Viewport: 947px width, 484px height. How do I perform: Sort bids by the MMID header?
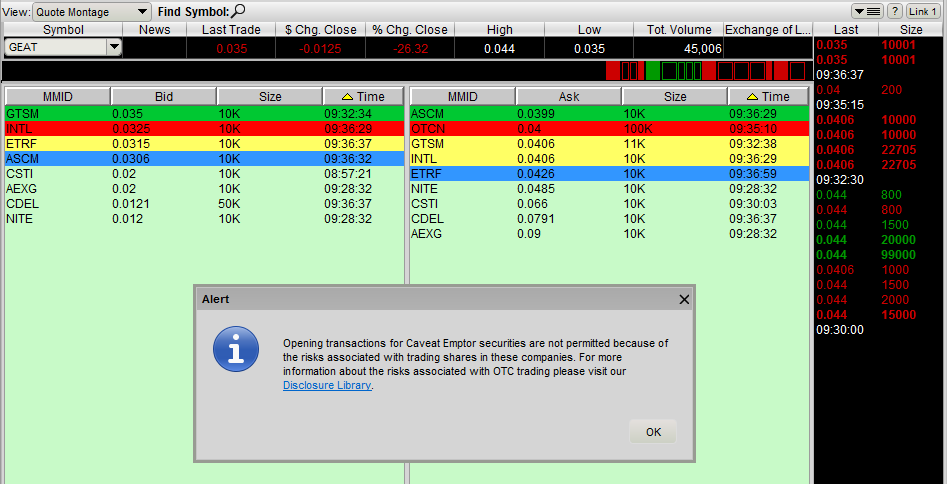point(57,97)
